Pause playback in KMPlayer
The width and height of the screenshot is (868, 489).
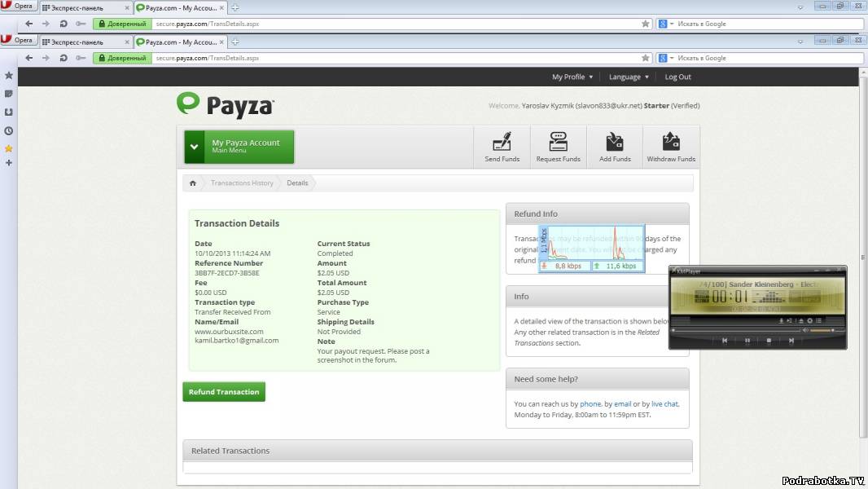(747, 341)
